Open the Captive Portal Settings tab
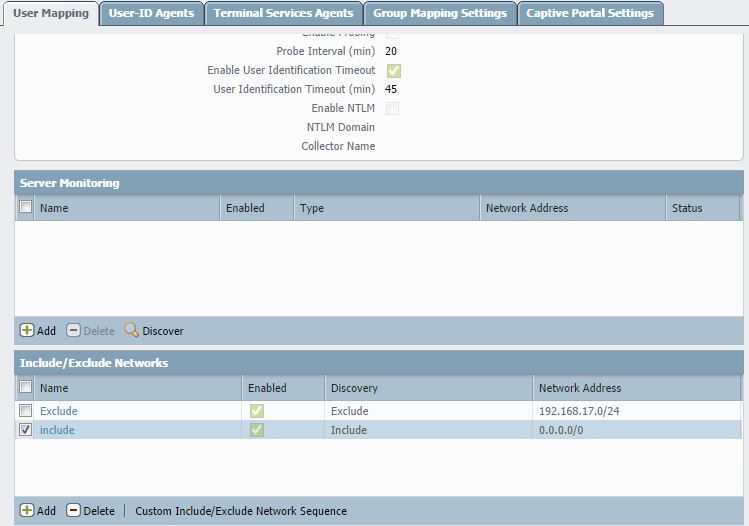This screenshot has width=749, height=526. click(x=590, y=13)
